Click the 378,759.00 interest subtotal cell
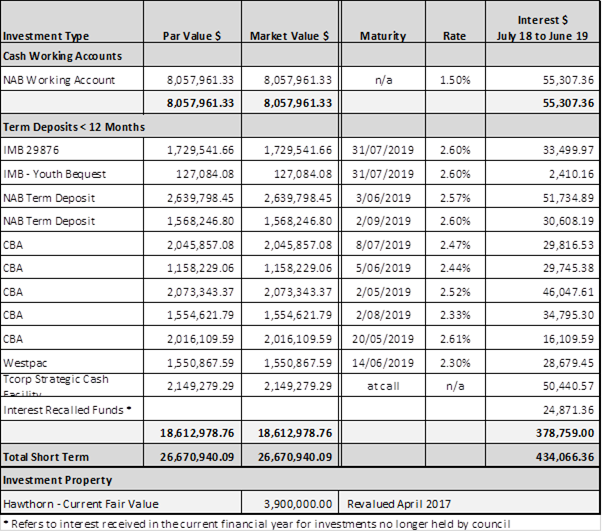This screenshot has width=602, height=532. [x=561, y=434]
